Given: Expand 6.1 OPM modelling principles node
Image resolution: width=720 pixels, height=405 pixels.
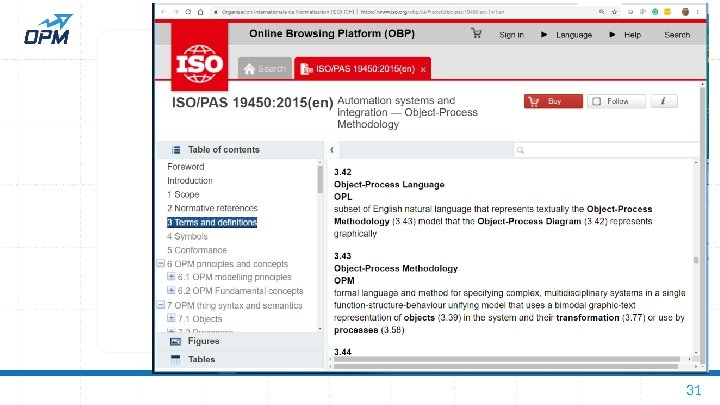Looking at the screenshot, I should click(171, 276).
